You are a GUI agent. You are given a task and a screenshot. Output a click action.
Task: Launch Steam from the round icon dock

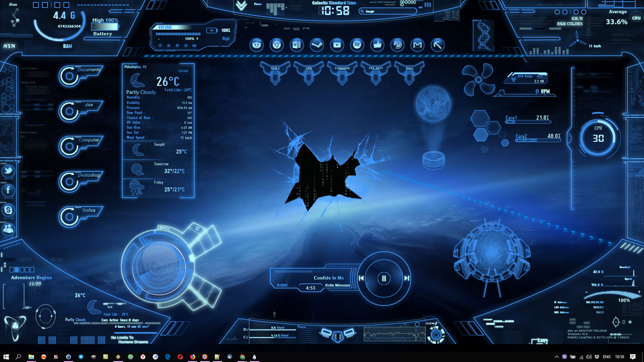pyautogui.click(x=317, y=45)
